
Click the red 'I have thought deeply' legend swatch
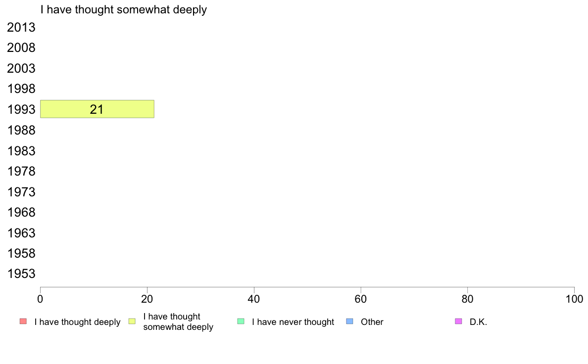[23, 321]
